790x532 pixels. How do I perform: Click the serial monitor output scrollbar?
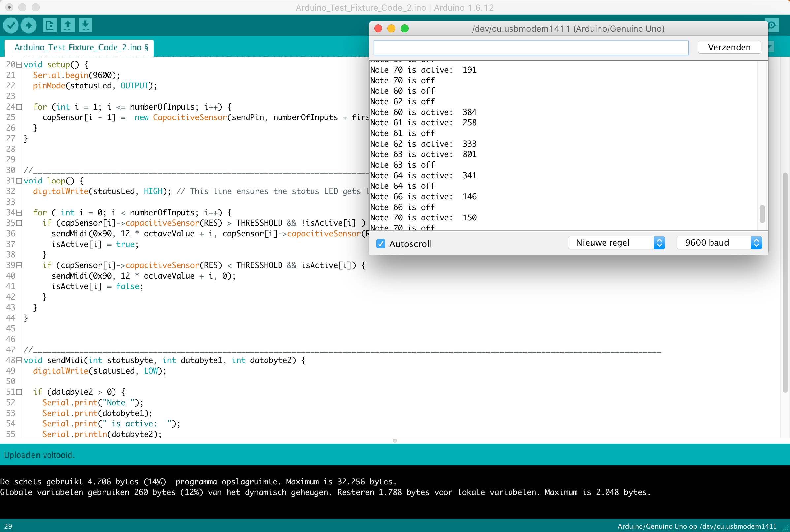762,214
